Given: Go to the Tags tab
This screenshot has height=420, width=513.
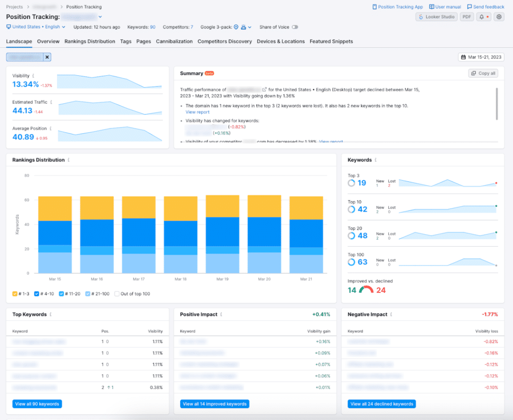Looking at the screenshot, I should tap(125, 42).
